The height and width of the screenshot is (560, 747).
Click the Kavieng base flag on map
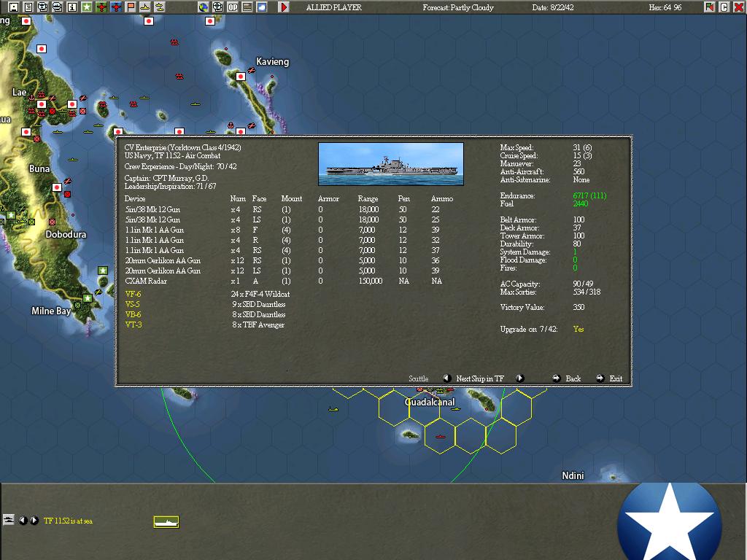[x=241, y=77]
